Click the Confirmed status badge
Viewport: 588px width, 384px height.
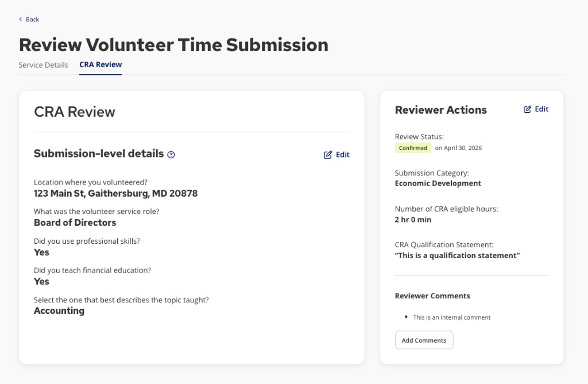[x=413, y=148]
